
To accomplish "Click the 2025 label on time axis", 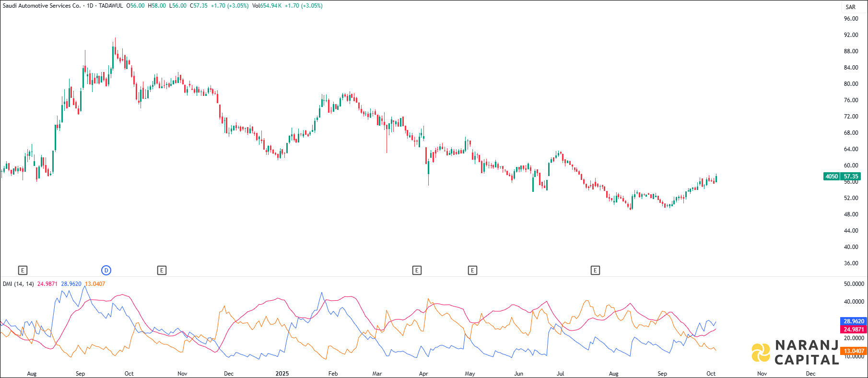I will click(x=282, y=374).
